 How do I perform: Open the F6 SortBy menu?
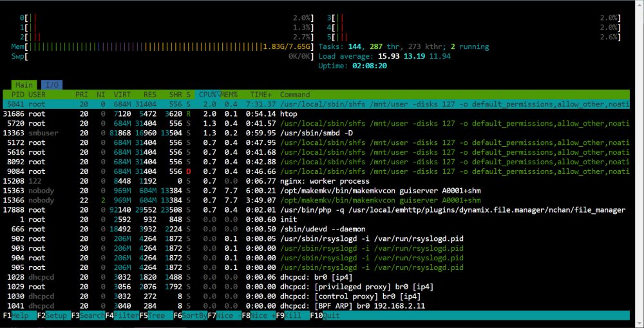click(x=190, y=316)
